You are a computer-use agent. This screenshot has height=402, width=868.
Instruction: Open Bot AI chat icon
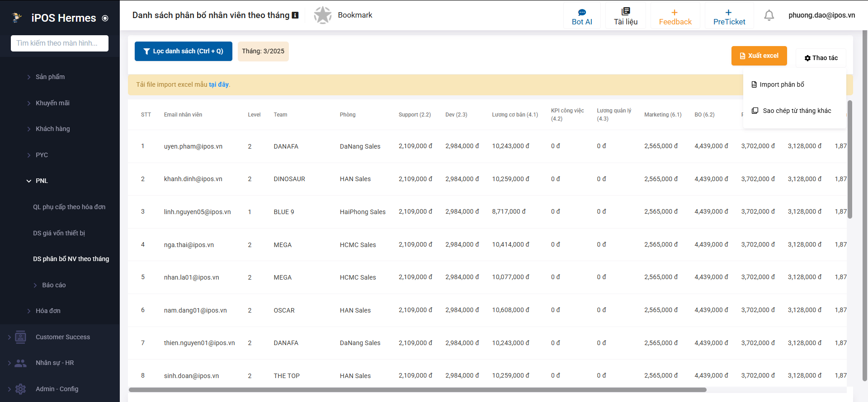[582, 12]
